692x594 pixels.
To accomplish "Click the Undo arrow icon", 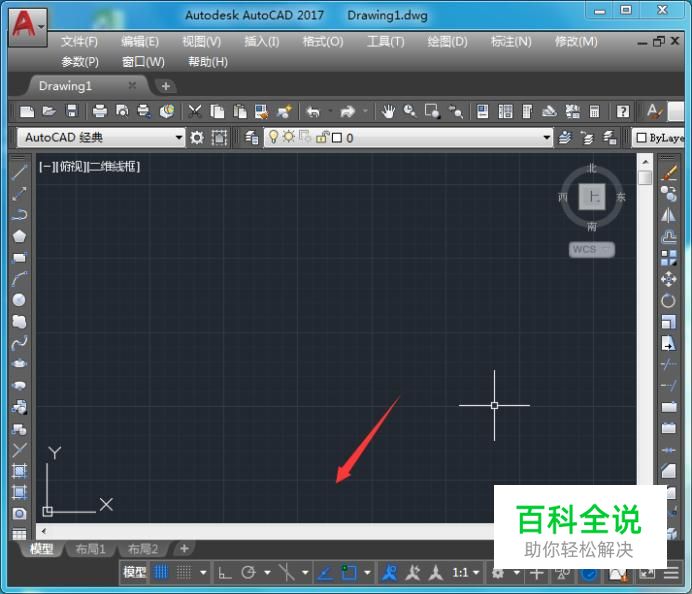I will tap(313, 112).
